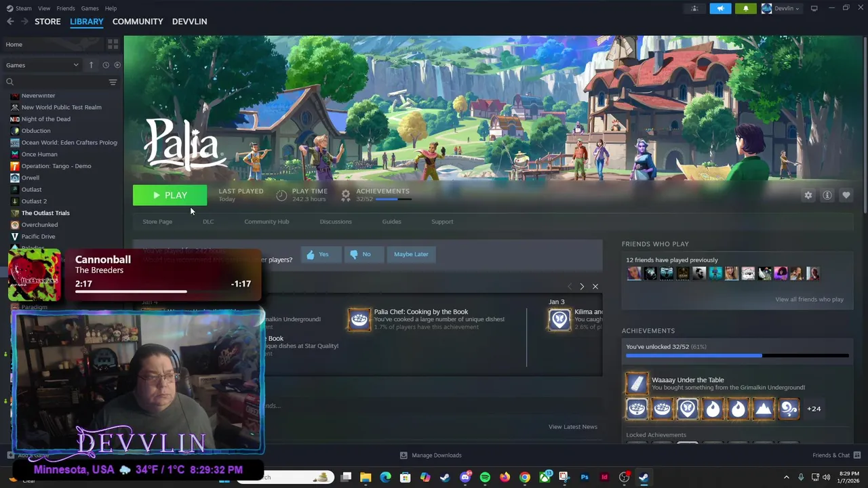This screenshot has width=868, height=488.
Task: Open the Discussions link
Action: pyautogui.click(x=336, y=222)
